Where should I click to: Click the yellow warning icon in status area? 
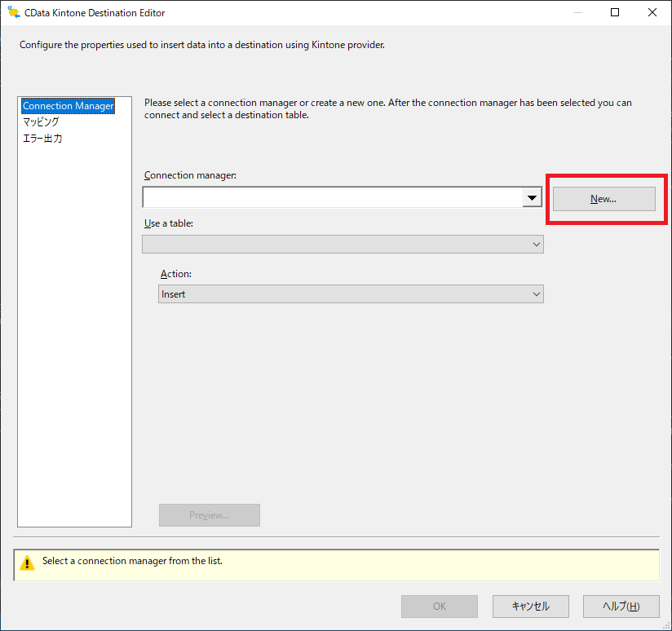tap(28, 563)
